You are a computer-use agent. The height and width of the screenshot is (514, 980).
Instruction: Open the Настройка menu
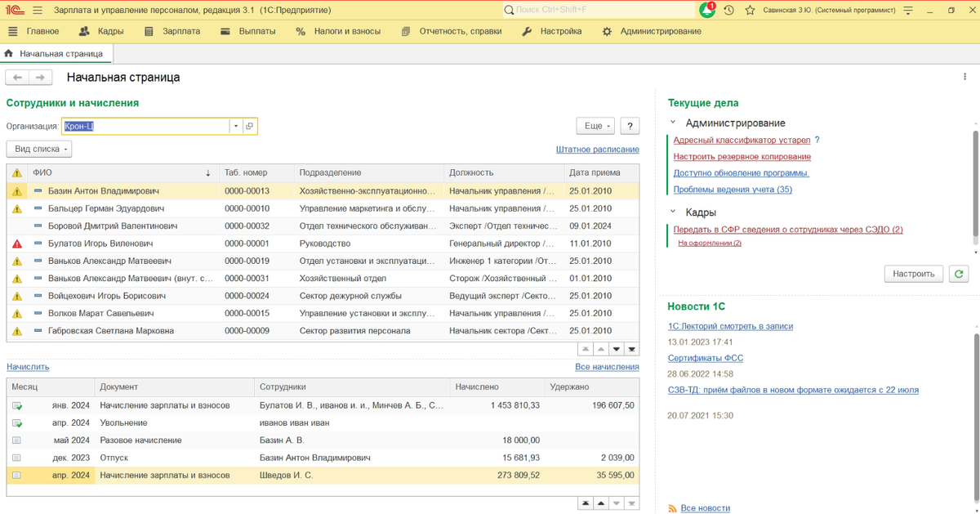coord(552,31)
